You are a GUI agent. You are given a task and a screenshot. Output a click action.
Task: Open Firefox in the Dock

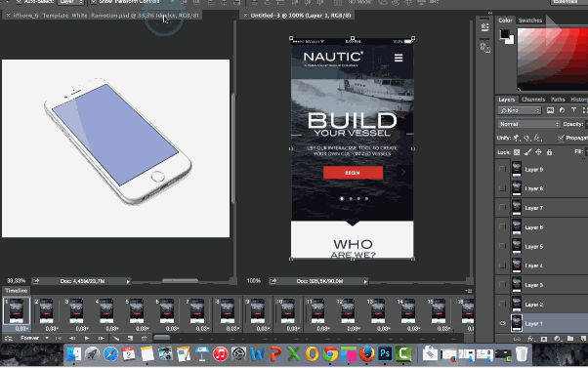click(366, 353)
